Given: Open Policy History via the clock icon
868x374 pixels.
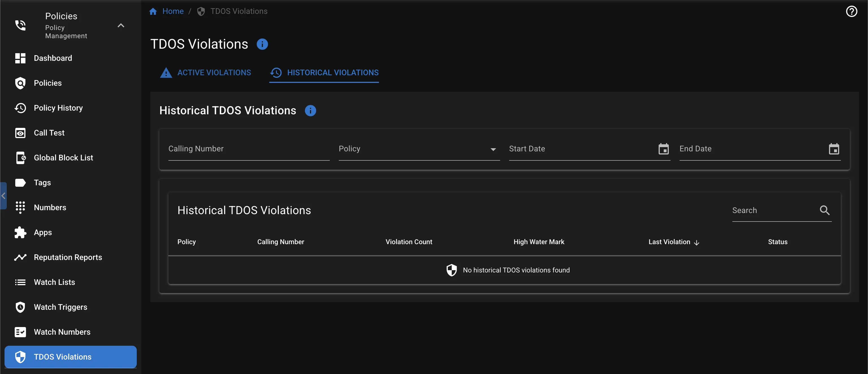Looking at the screenshot, I should (x=20, y=108).
